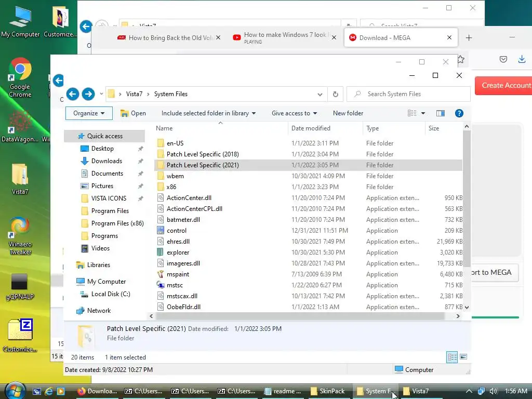This screenshot has width=532, height=399.
Task: Expand the address bar history dropdown
Action: (x=320, y=95)
